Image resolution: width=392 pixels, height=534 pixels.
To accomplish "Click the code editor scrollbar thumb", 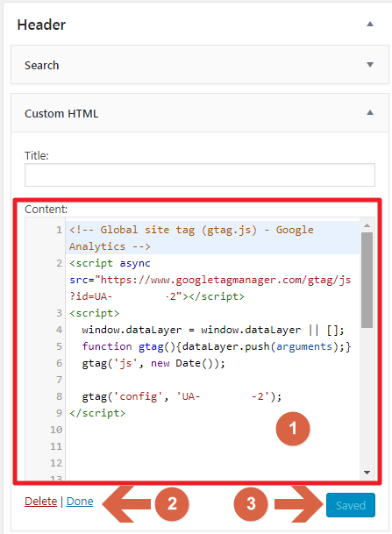I will click(367, 280).
